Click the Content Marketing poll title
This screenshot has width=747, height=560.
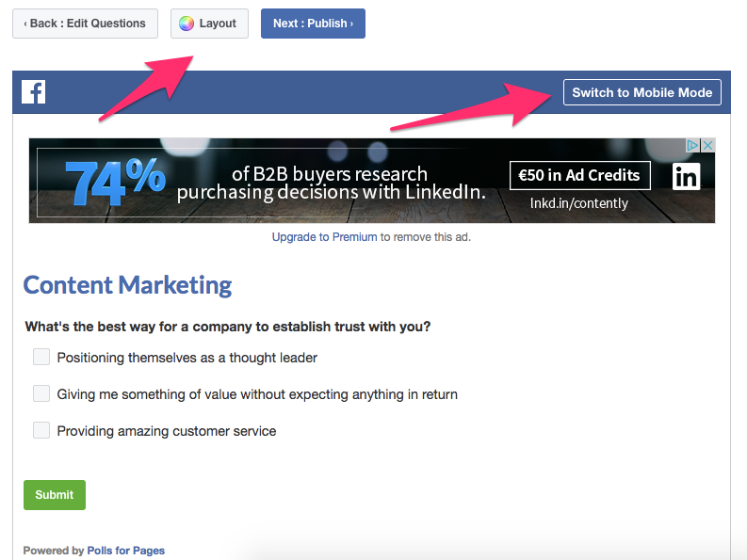click(x=128, y=285)
